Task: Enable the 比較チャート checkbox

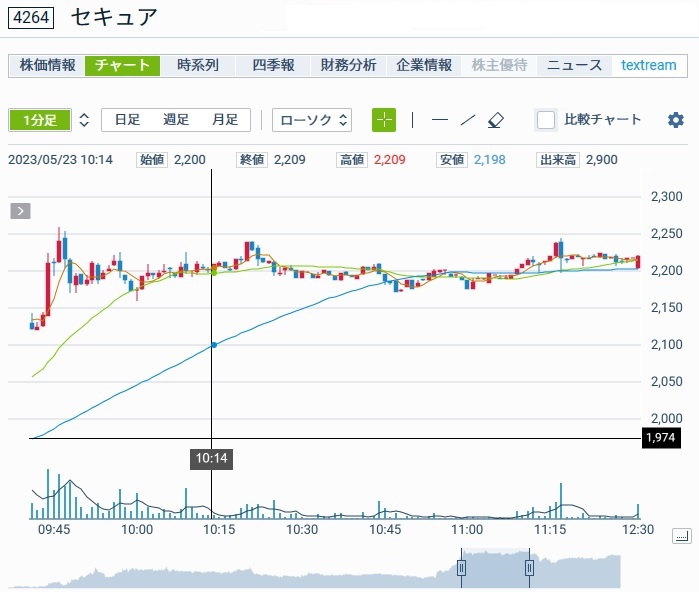Action: click(x=546, y=120)
